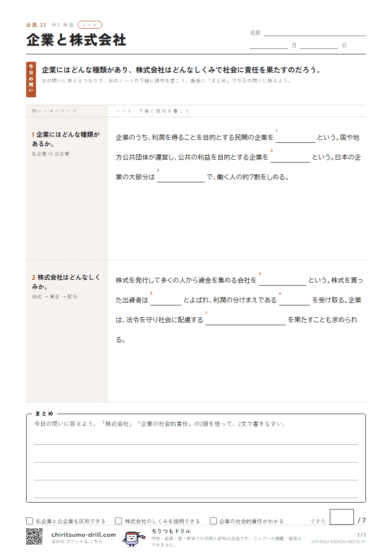Click question 2 株式会社はどんなしく heading
This screenshot has height=555, width=392.
66,282
